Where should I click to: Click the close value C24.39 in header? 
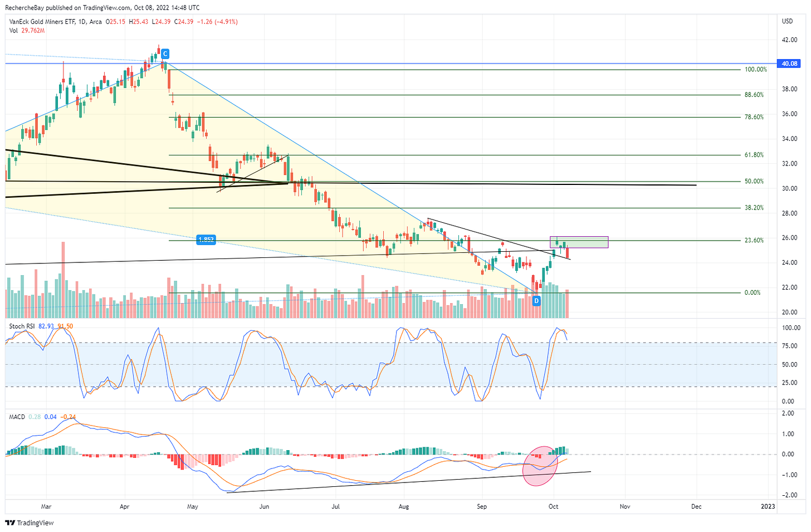(183, 22)
